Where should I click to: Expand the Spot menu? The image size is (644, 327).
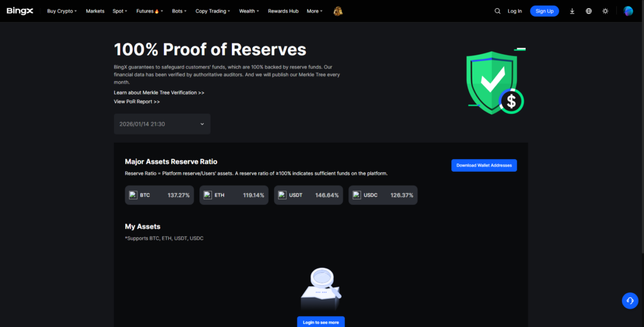tap(120, 11)
